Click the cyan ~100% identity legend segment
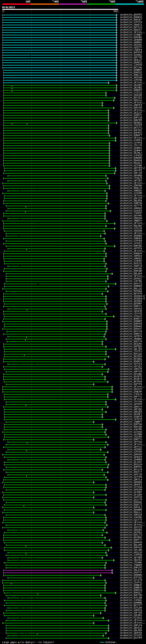Viewport: 146px width, 644px height. pyautogui.click(x=130, y=4)
